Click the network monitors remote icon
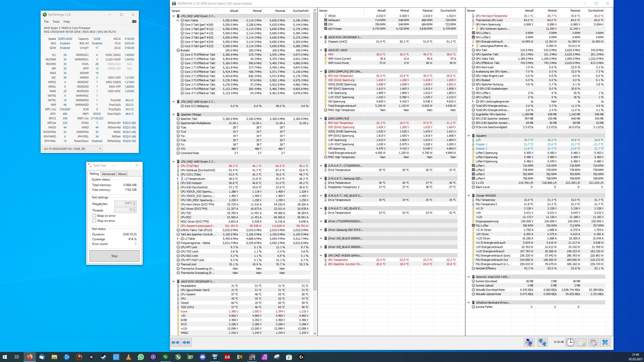 [542, 342]
